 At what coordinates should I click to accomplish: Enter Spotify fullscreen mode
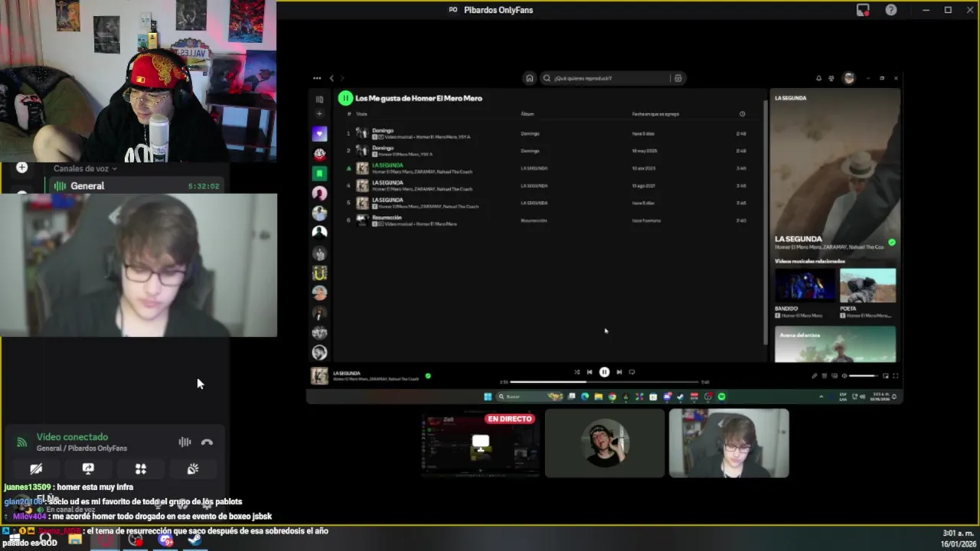click(x=895, y=376)
